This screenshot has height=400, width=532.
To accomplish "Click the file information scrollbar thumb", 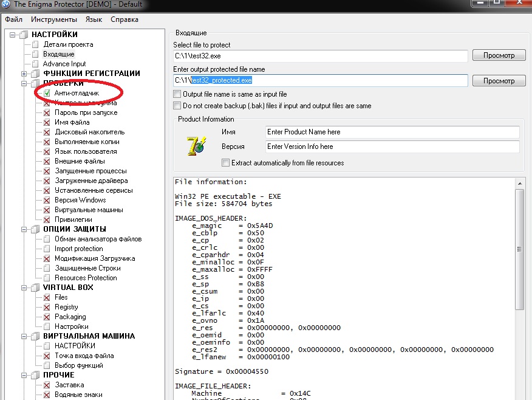I will coord(519,249).
